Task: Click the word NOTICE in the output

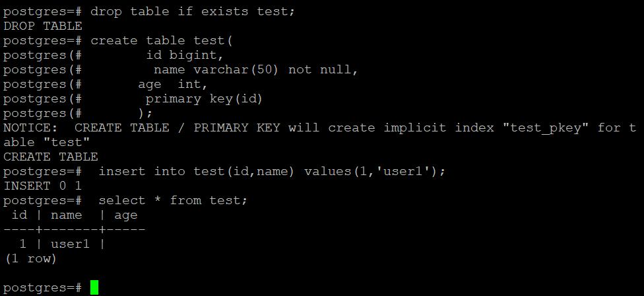Action: tap(30, 128)
